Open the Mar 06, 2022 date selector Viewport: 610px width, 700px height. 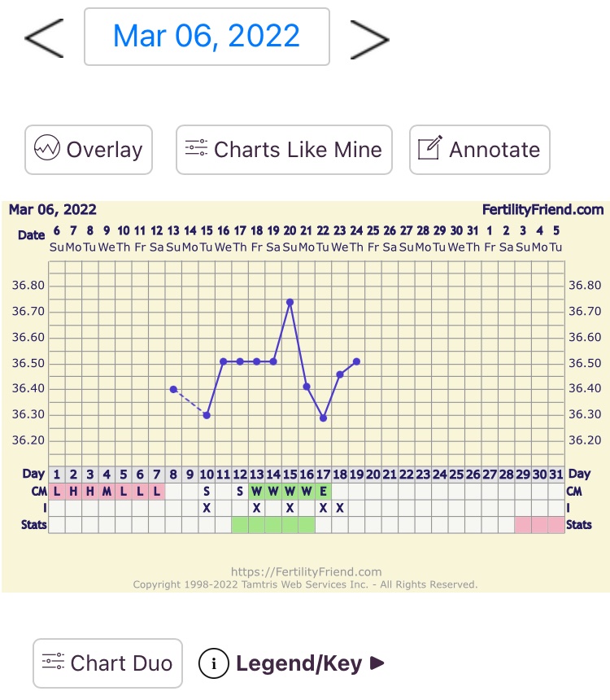pyautogui.click(x=207, y=37)
